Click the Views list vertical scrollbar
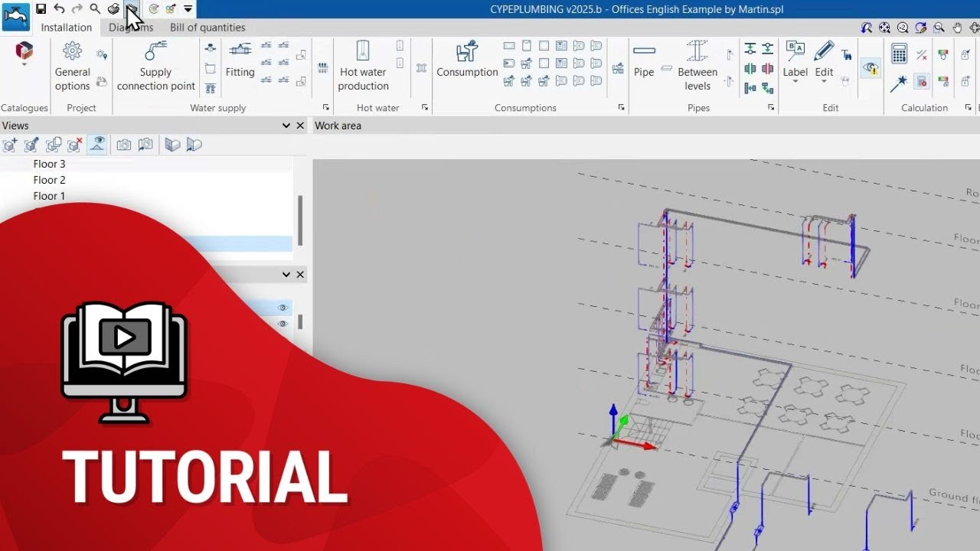The height and width of the screenshot is (551, 980). 300,220
